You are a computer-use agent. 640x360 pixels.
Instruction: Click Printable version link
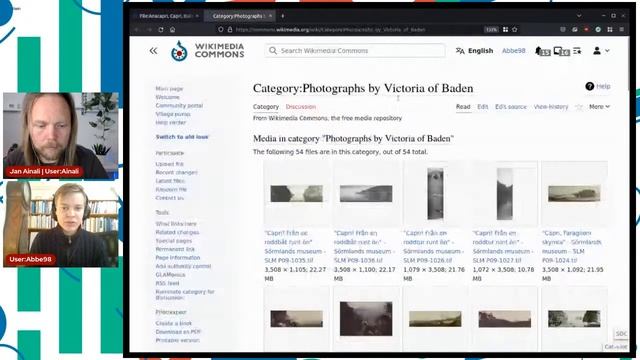point(177,340)
